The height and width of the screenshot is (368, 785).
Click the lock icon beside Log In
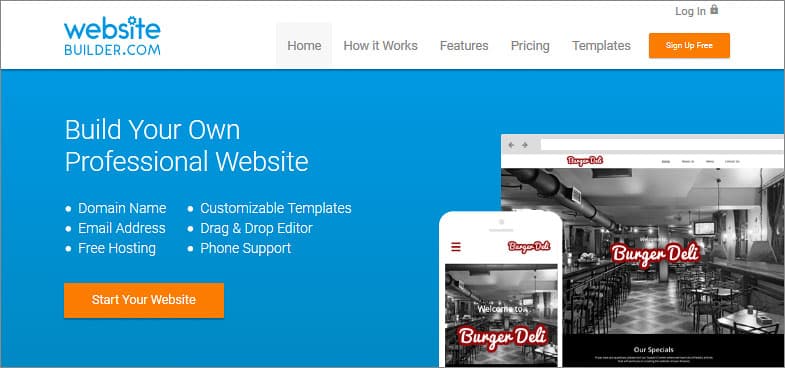pos(714,10)
